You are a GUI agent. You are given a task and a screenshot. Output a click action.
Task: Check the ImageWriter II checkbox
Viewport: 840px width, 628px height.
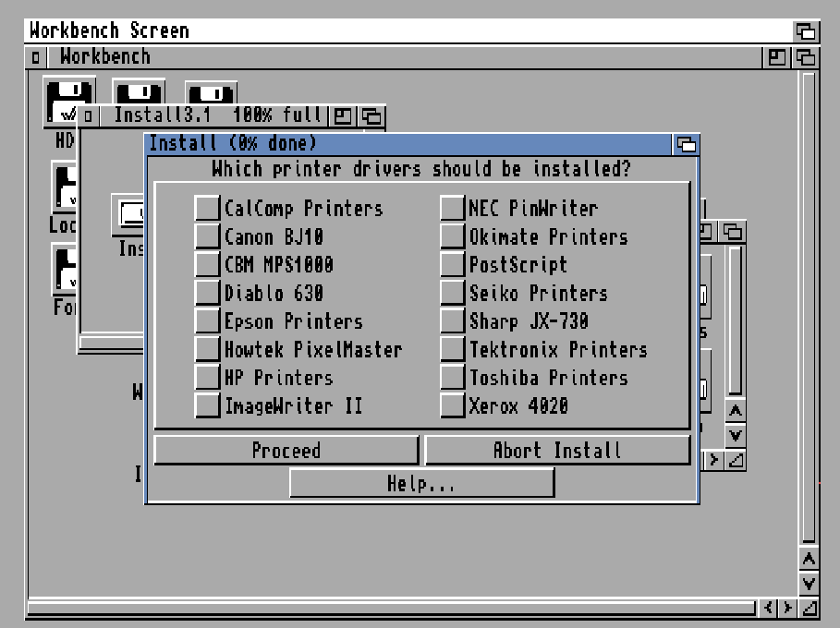207,405
